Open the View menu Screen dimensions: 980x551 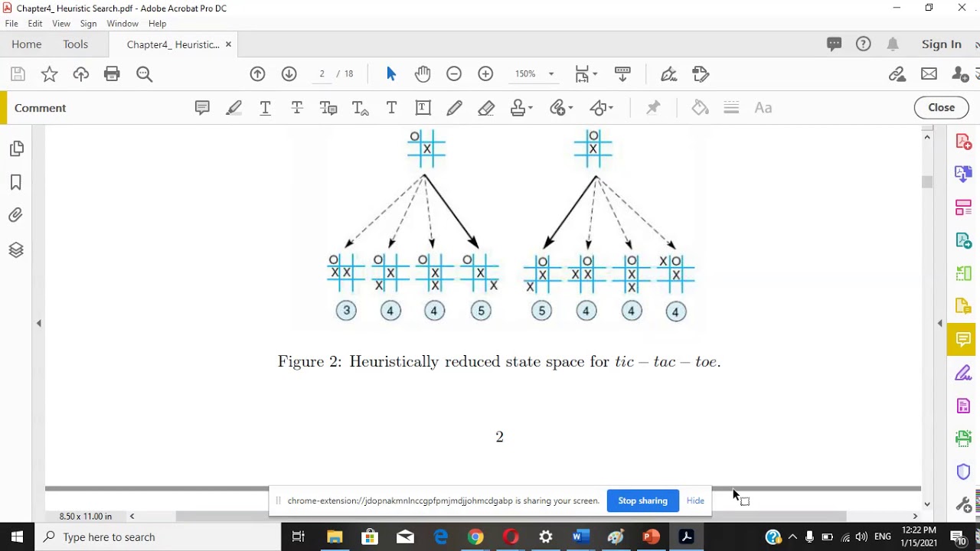61,24
